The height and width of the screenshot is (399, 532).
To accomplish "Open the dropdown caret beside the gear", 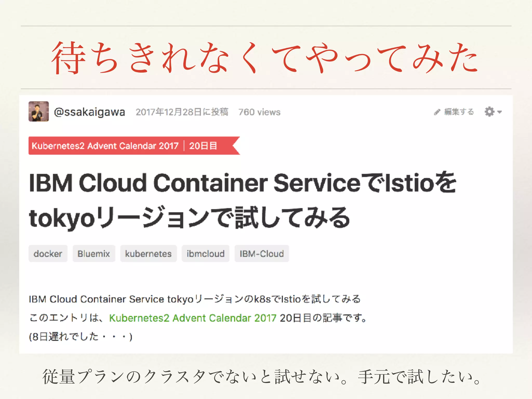I will [500, 112].
